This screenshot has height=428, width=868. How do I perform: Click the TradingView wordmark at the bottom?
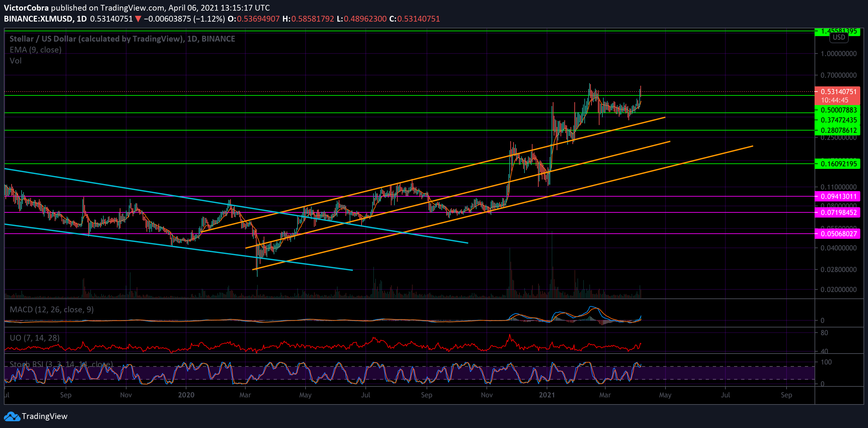pyautogui.click(x=44, y=416)
